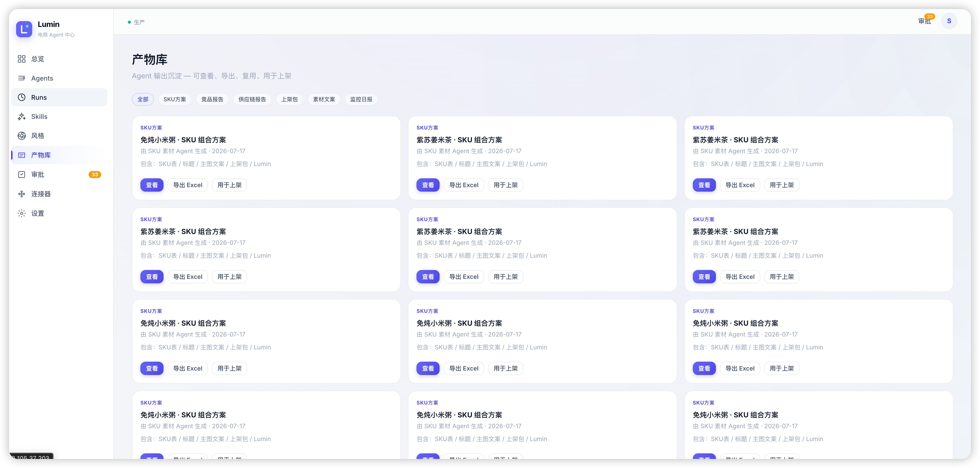Go to Runs via its clock icon
The height and width of the screenshot is (468, 980).
click(22, 97)
